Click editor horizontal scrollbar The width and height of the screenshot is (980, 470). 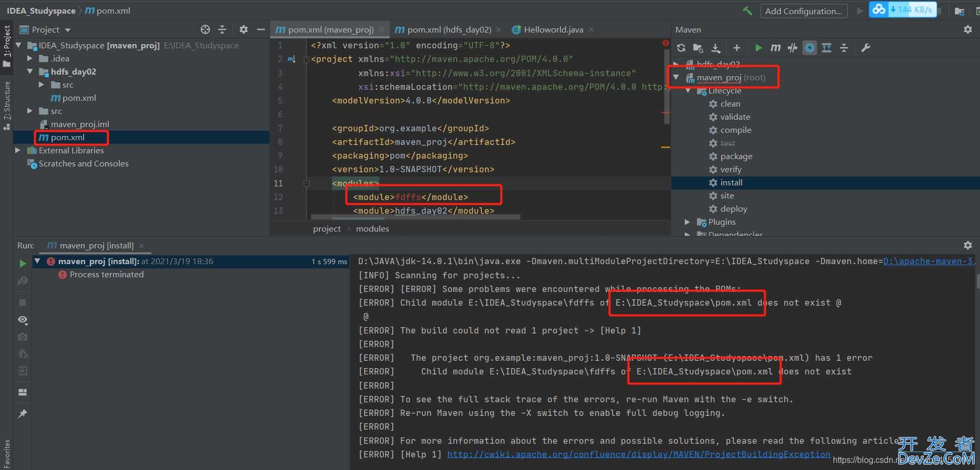point(415,216)
